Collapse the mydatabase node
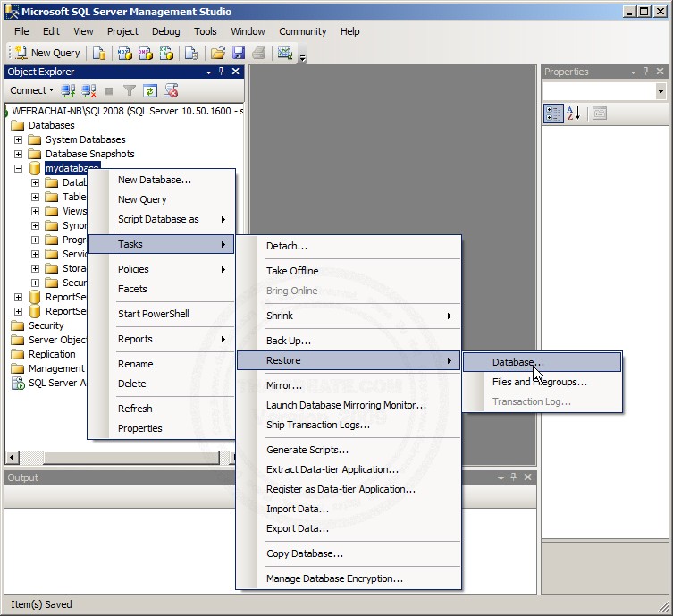 click(x=18, y=168)
